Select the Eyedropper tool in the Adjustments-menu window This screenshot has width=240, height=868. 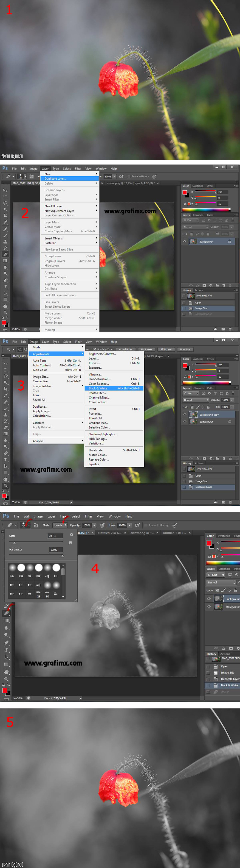click(5, 395)
